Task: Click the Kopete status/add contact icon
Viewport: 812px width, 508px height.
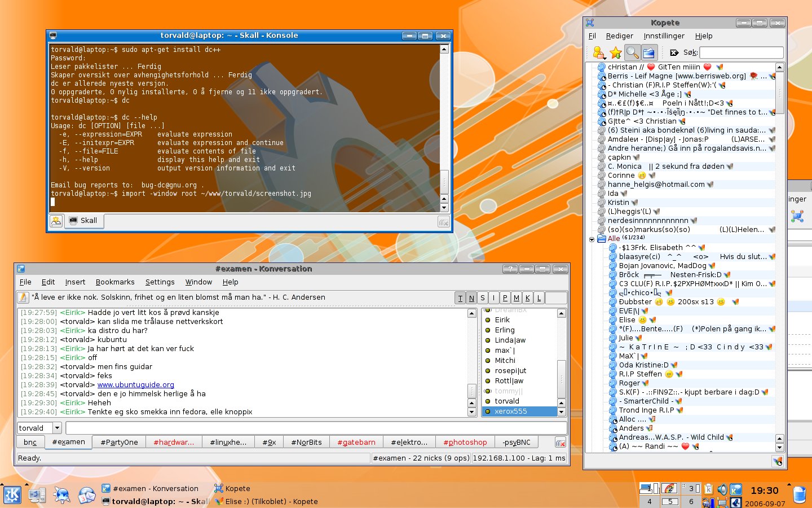Action: coord(599,52)
